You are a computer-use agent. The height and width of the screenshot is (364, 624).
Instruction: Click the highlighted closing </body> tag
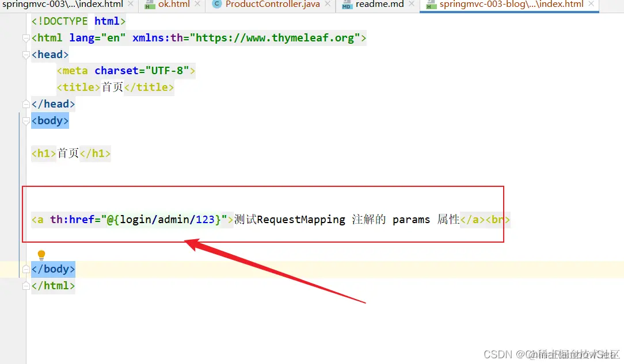click(53, 269)
